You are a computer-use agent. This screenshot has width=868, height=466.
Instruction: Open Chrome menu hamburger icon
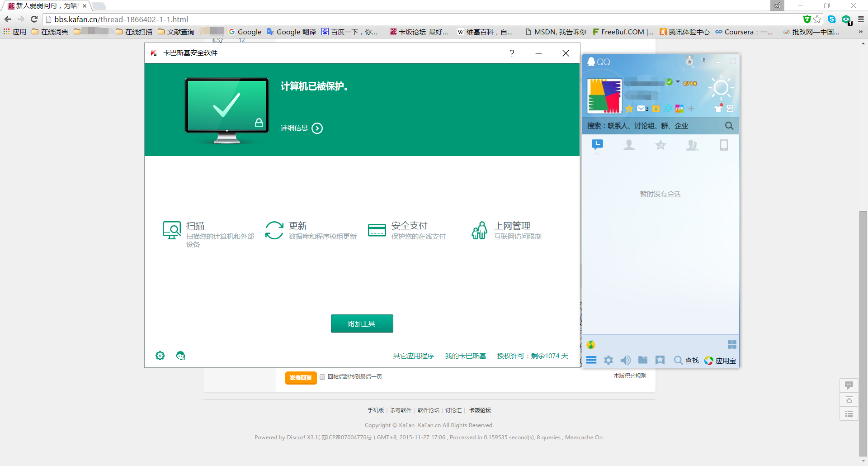(861, 19)
